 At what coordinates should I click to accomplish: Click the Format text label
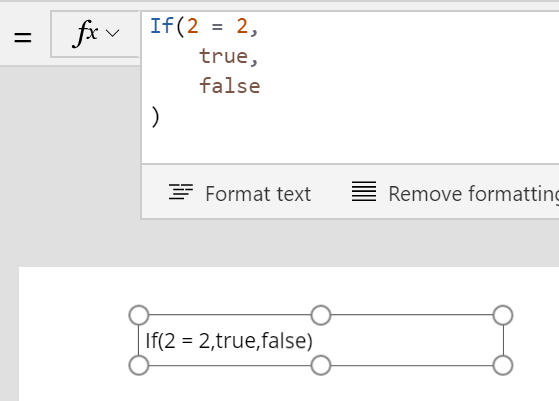pyautogui.click(x=258, y=194)
